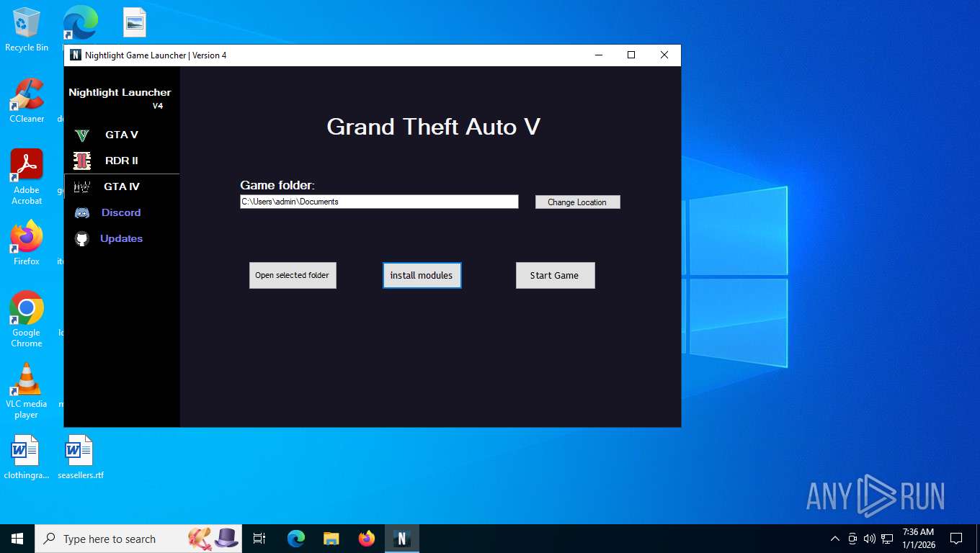Image resolution: width=980 pixels, height=553 pixels.
Task: Select the Microsoft Edge desktop shortcut
Action: [80, 23]
